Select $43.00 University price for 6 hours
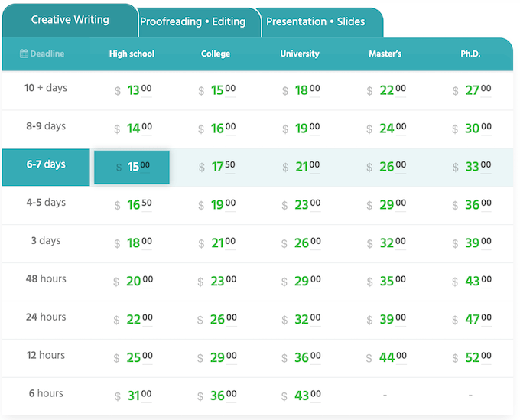 point(301,396)
